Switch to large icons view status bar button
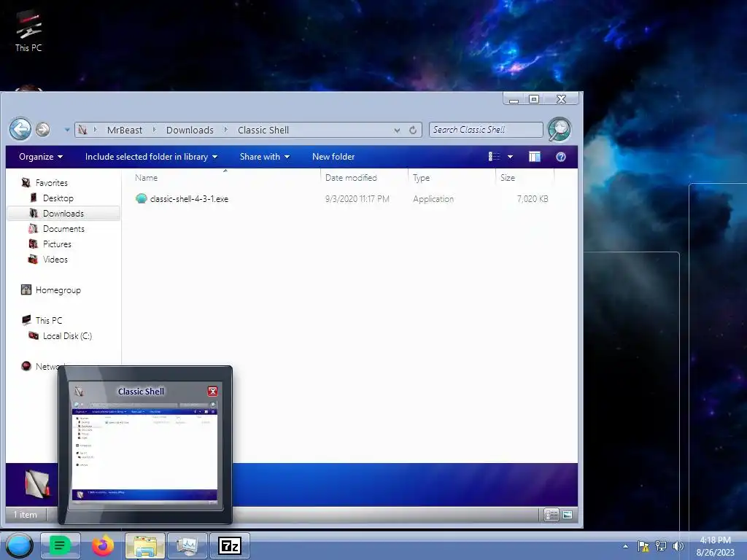Viewport: 747px width, 560px height. (567, 515)
